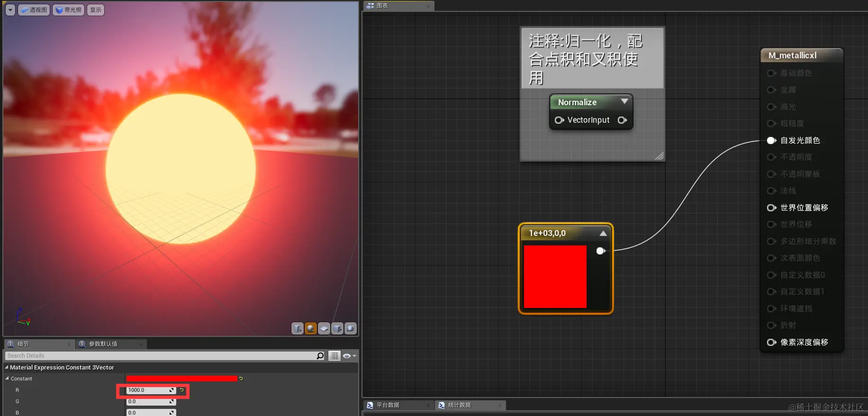This screenshot has width=868, height=416.
Task: Grab the comment box resize corner handle
Action: coord(659,156)
